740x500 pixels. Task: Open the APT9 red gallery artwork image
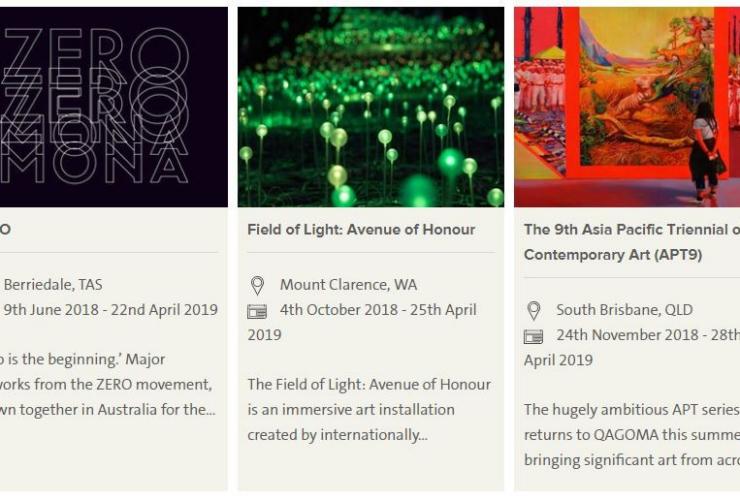tap(627, 107)
